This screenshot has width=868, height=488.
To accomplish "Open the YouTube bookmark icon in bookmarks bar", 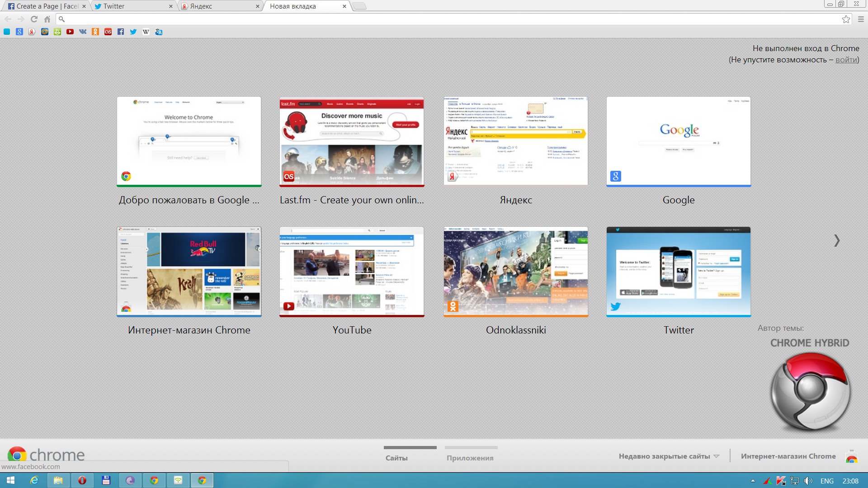I will click(70, 32).
